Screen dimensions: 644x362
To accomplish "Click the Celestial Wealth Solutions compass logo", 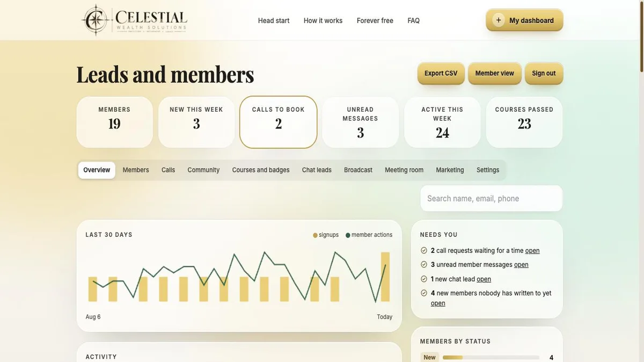I will [x=134, y=20].
